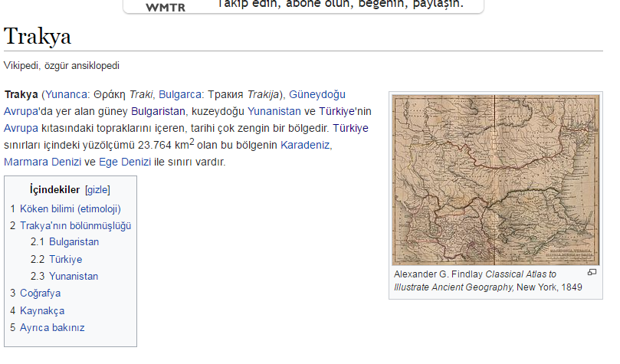Open the Marmara Denizi link
Image resolution: width=620 pixels, height=364 pixels.
click(x=42, y=162)
